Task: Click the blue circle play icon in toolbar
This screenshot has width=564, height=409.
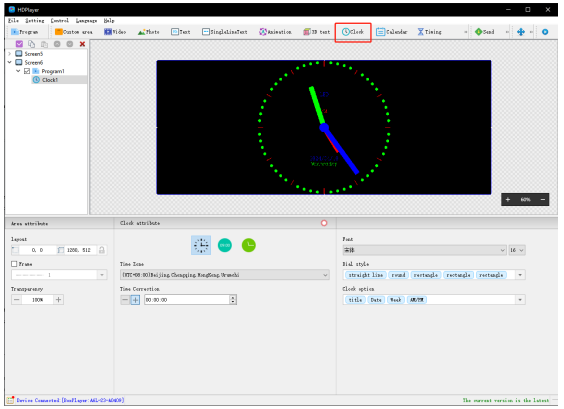Action: point(545,32)
